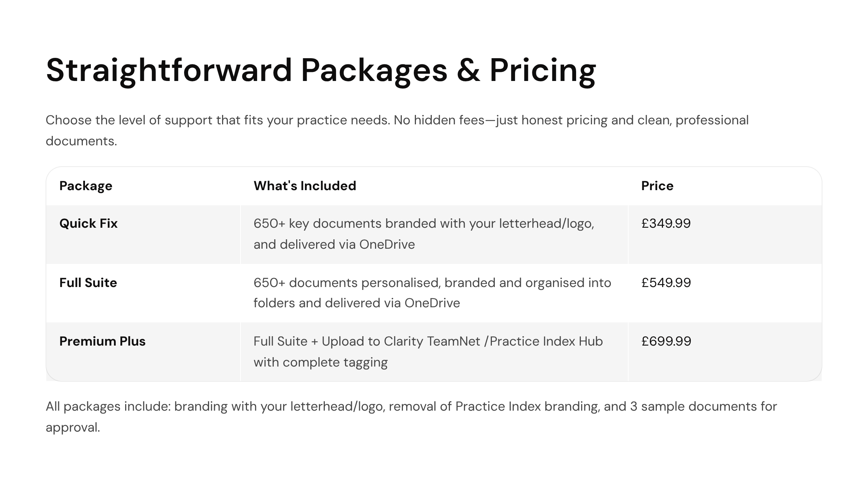Screen dimensions: 868x488
Task: Click the word 'documents.' under the heading
Action: [81, 141]
